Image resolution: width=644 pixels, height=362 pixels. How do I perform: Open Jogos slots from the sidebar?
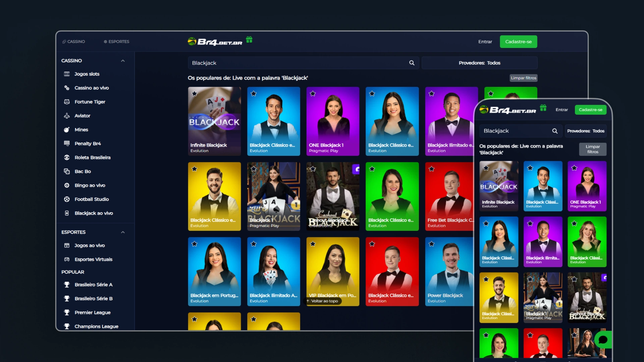[x=87, y=74]
